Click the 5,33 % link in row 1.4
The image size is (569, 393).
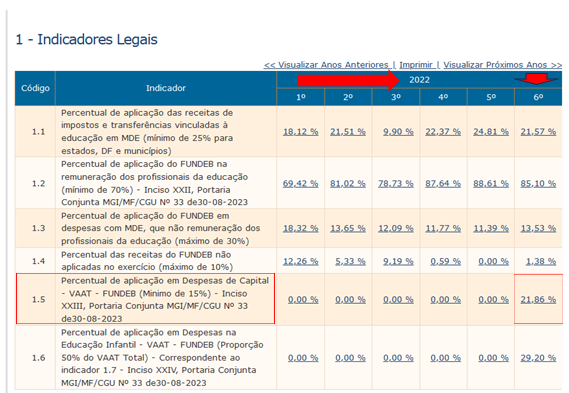pos(350,261)
